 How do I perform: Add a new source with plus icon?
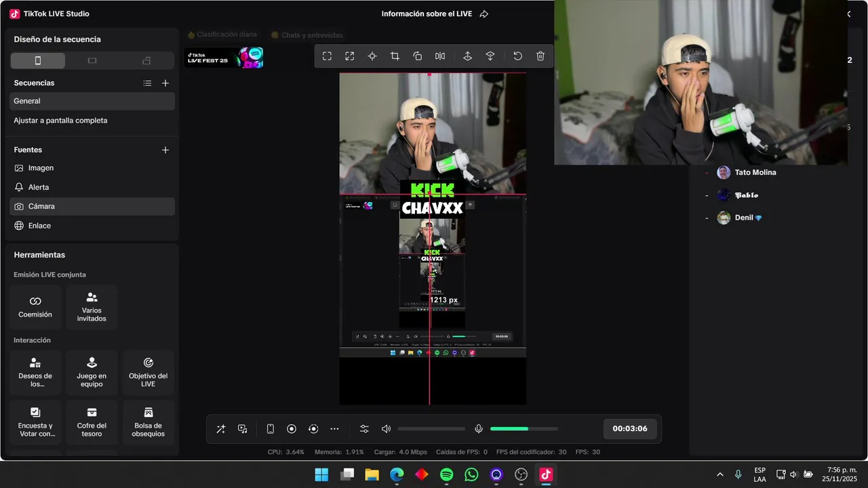click(165, 150)
